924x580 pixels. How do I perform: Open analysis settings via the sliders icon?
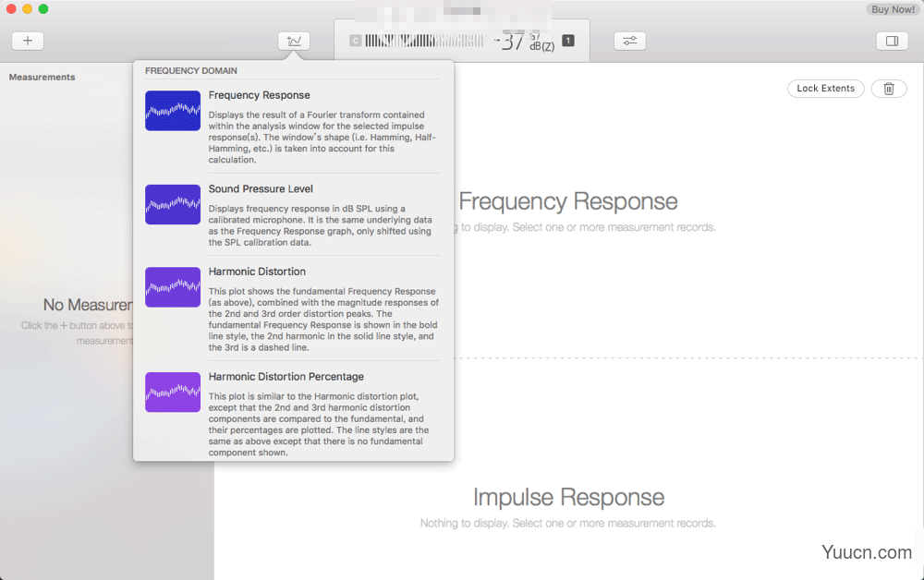click(629, 40)
